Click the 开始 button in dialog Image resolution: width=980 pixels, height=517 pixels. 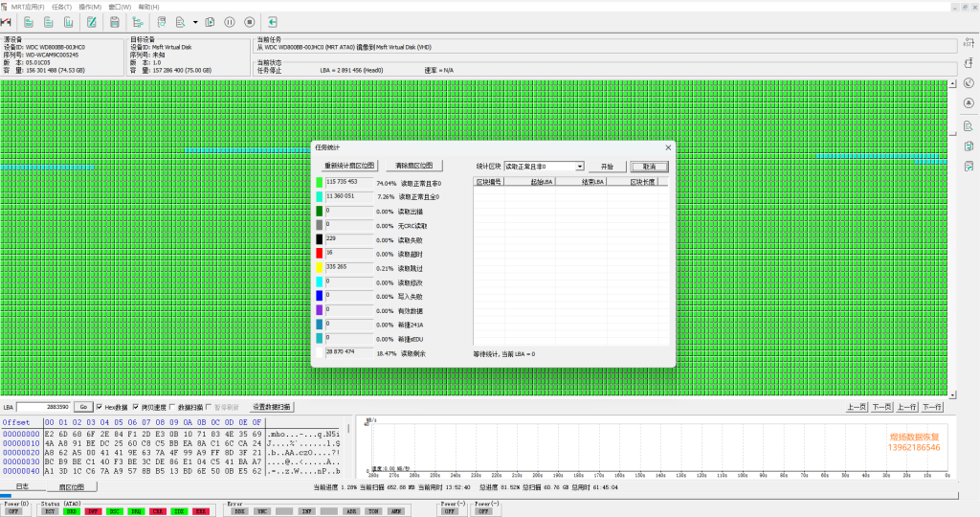click(607, 167)
